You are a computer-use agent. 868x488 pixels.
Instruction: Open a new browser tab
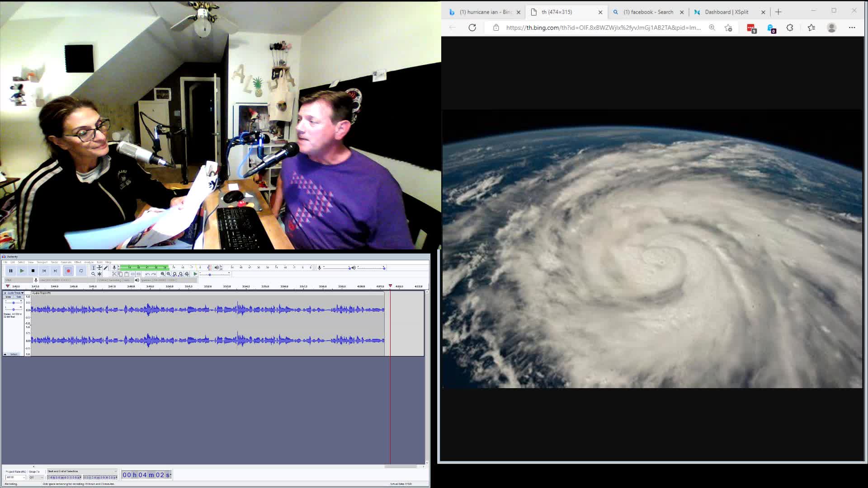tap(778, 12)
